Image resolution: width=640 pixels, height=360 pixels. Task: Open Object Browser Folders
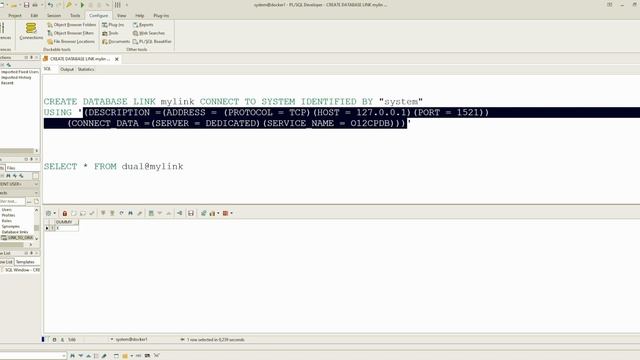71,24
